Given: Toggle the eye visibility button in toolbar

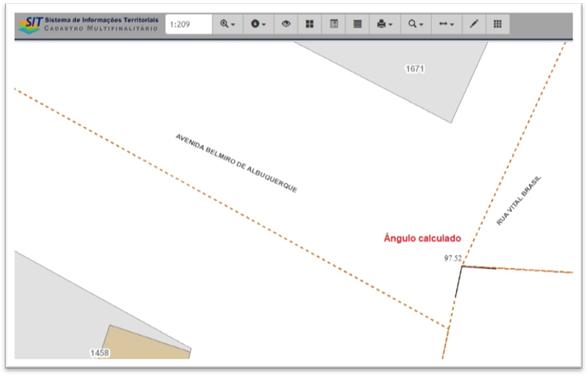Looking at the screenshot, I should [x=286, y=24].
